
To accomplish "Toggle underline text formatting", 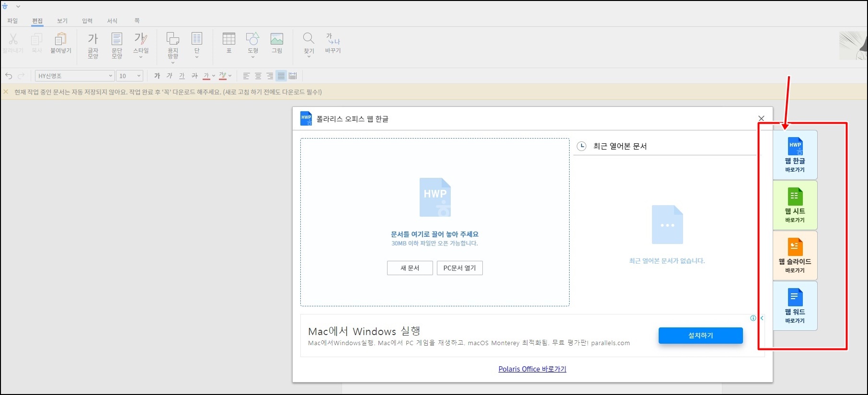I will [x=182, y=76].
